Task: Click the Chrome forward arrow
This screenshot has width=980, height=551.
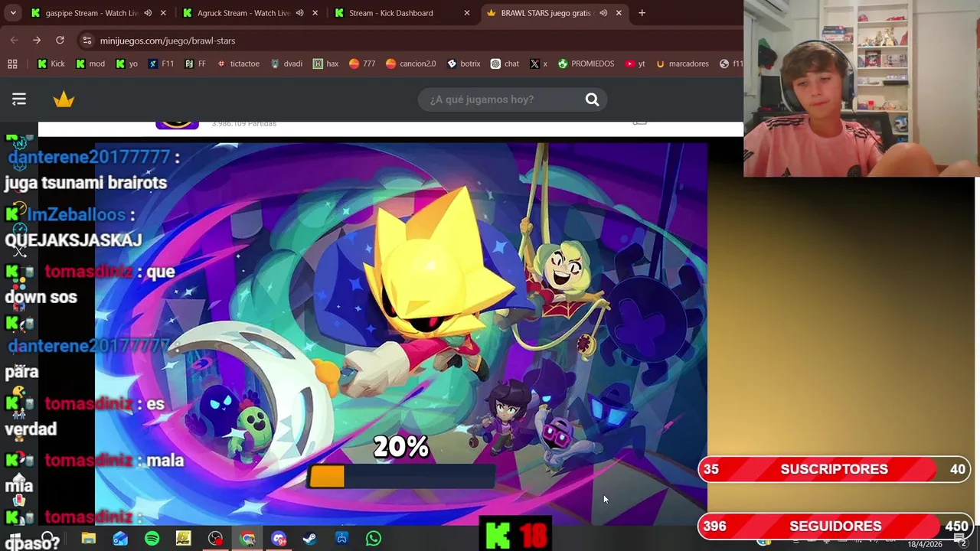Action: pyautogui.click(x=37, y=40)
